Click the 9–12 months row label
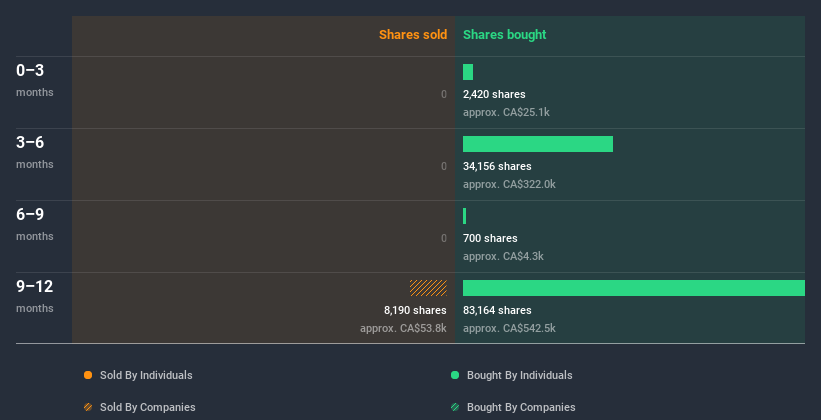821x420 pixels. (x=35, y=296)
